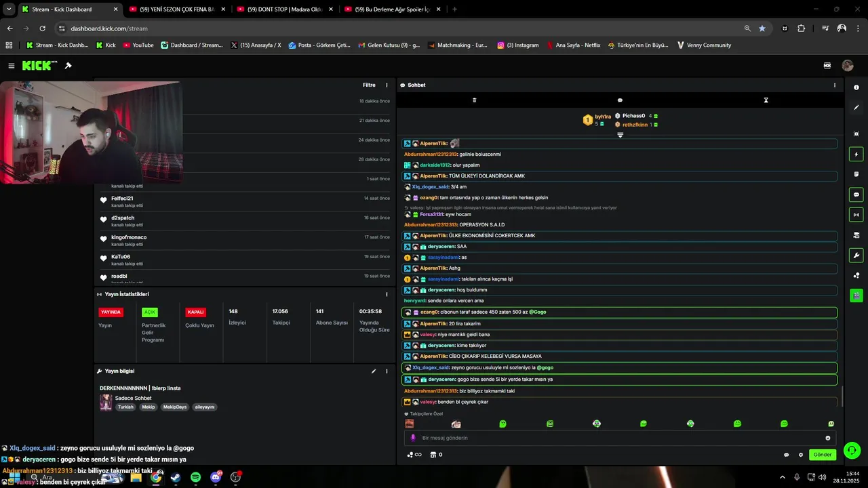The width and height of the screenshot is (868, 488).
Task: Open Discord from the taskbar
Action: point(216,477)
